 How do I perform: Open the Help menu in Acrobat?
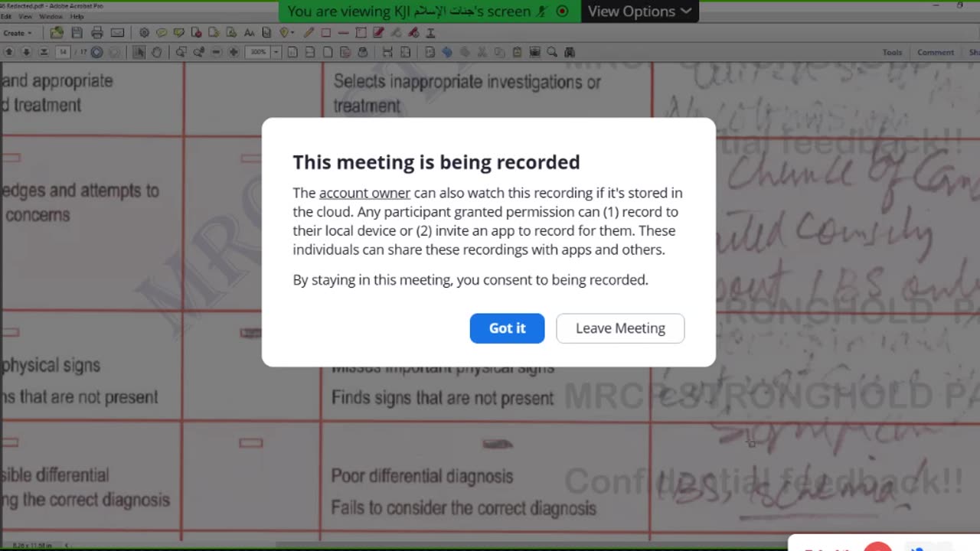click(77, 16)
